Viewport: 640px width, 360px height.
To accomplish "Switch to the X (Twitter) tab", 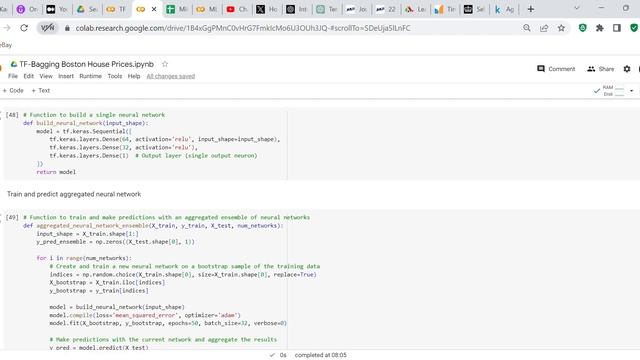I will [x=267, y=9].
